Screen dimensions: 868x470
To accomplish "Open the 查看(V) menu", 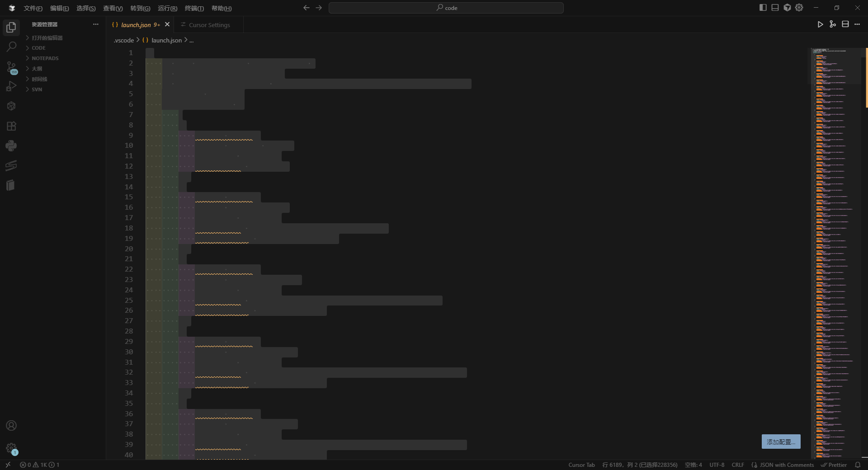I will click(113, 8).
